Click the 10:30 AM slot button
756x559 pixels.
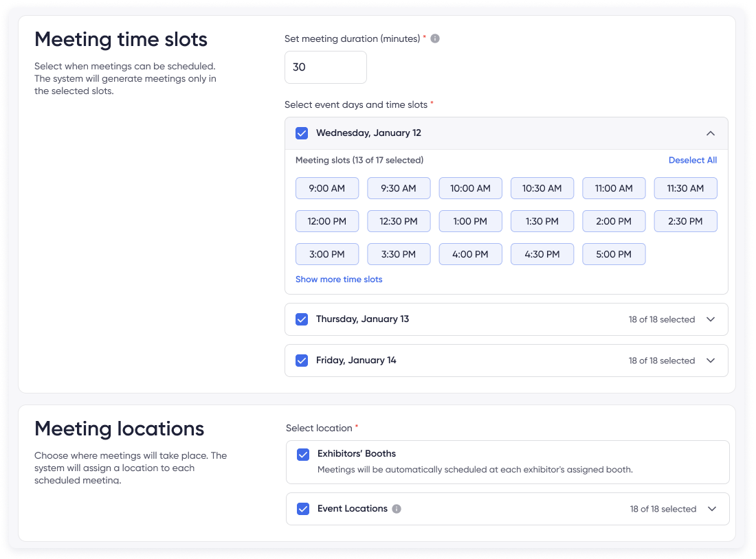coord(542,188)
